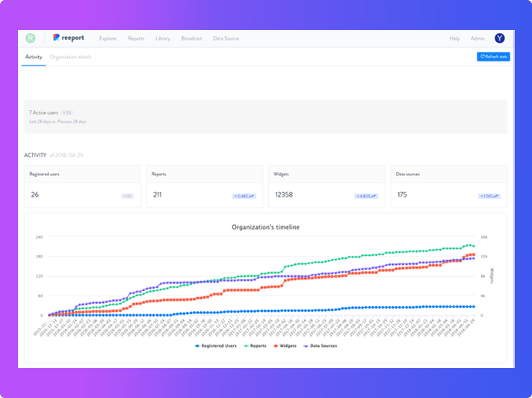This screenshot has height=398, width=532.
Task: Click the Widgets stat card showing 12358
Action: coord(325,185)
